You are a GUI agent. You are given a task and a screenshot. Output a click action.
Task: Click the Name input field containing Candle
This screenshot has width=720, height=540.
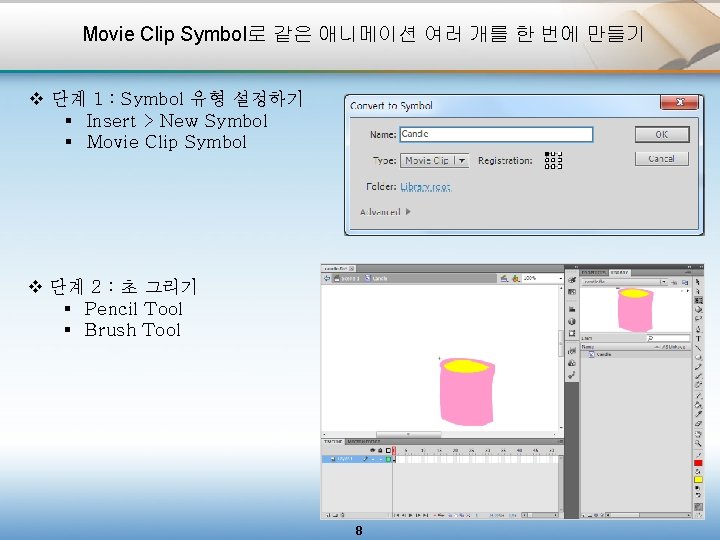[496, 134]
